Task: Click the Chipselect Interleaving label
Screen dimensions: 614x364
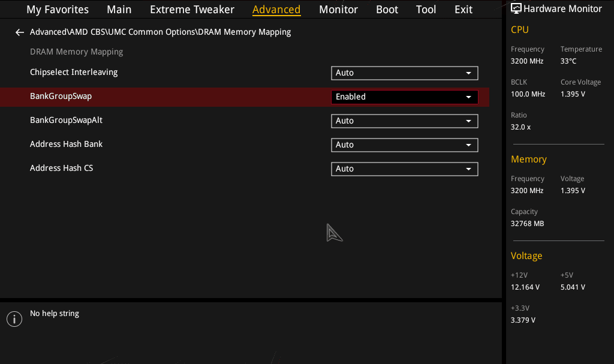Action: pyautogui.click(x=74, y=73)
